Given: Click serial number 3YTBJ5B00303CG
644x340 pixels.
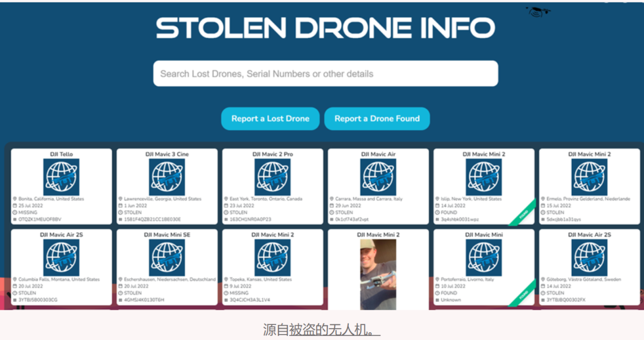Looking at the screenshot, I should (x=38, y=300).
